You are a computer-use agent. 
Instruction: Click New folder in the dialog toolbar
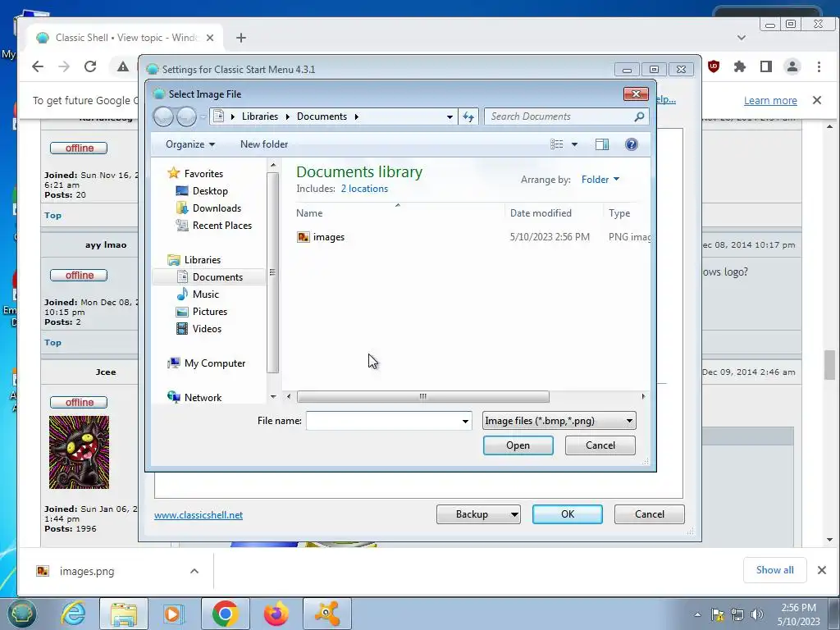coord(264,144)
